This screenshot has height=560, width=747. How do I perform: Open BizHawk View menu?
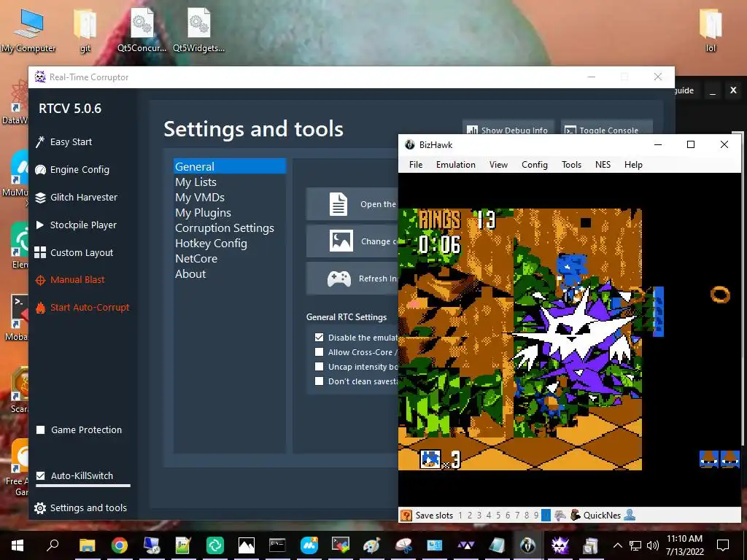498,165
